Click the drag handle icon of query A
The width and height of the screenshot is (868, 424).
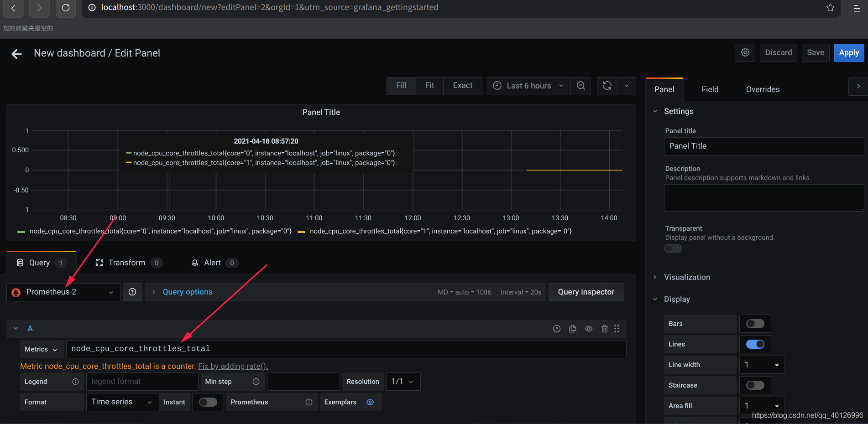(x=617, y=329)
